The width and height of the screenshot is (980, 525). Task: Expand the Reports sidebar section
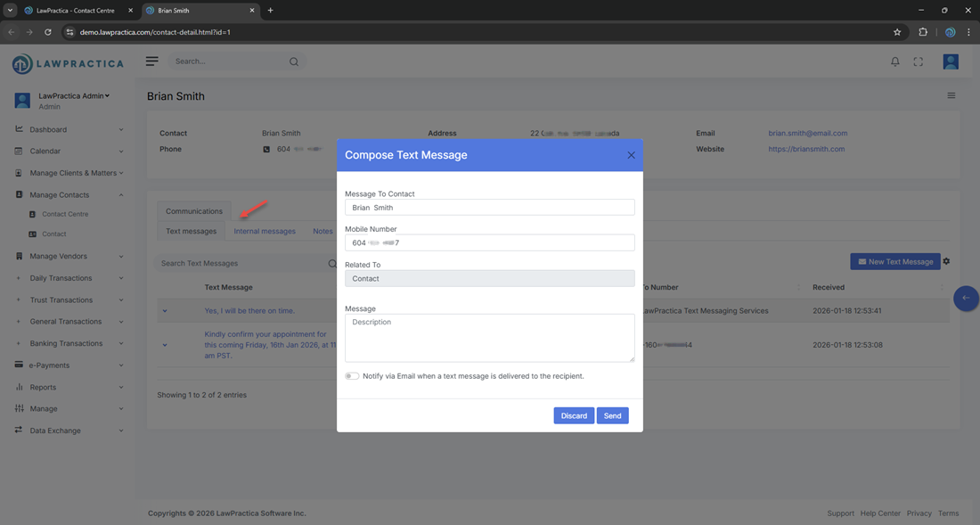(x=68, y=387)
